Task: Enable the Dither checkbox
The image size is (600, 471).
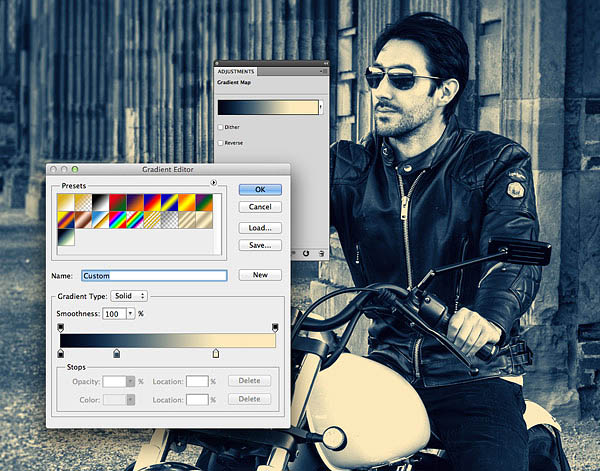Action: 220,127
